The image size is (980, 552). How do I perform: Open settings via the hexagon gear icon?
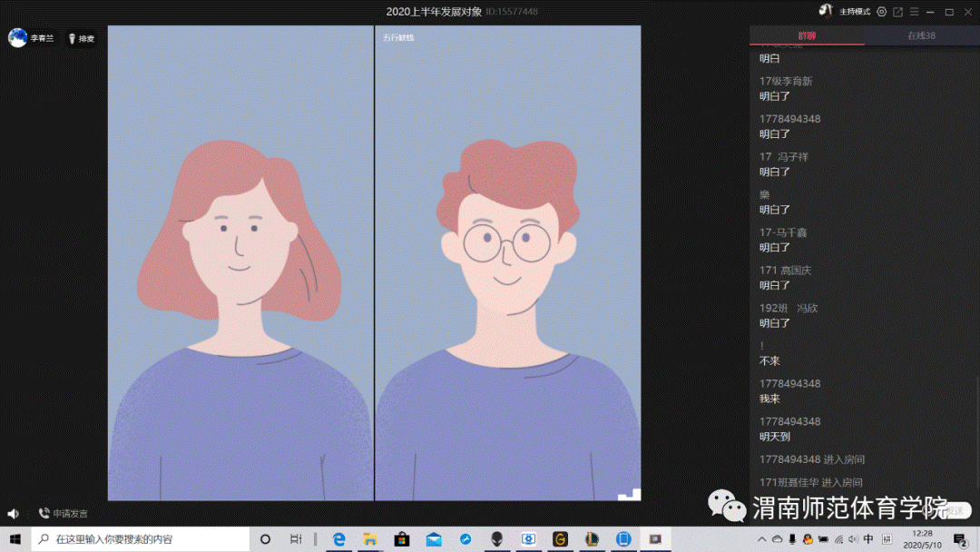[881, 12]
